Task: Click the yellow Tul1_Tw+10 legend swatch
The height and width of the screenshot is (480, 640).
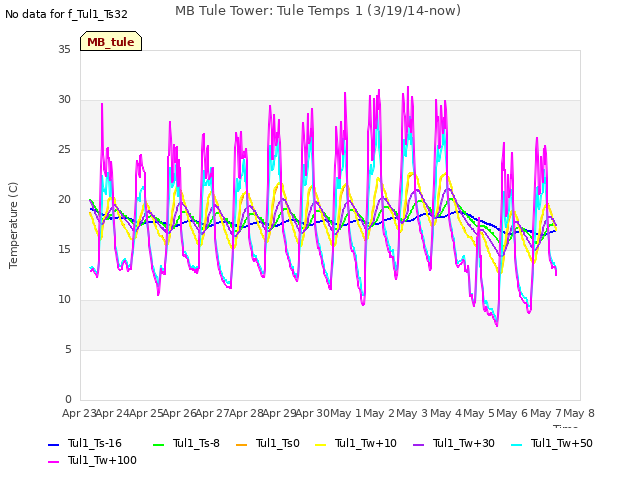Action: [x=321, y=444]
